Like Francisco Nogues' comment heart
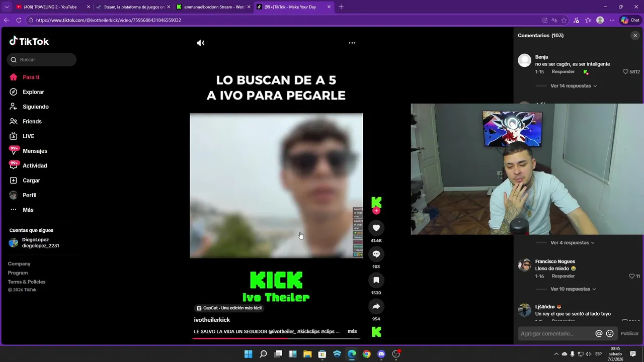 pos(632,276)
